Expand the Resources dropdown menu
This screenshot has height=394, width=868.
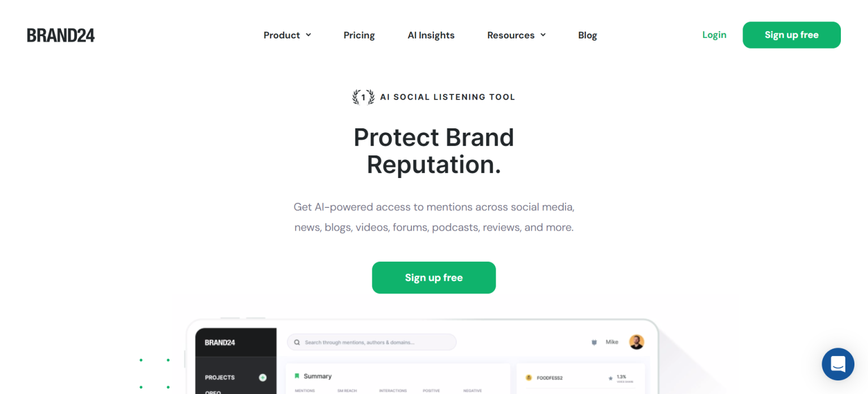point(517,35)
